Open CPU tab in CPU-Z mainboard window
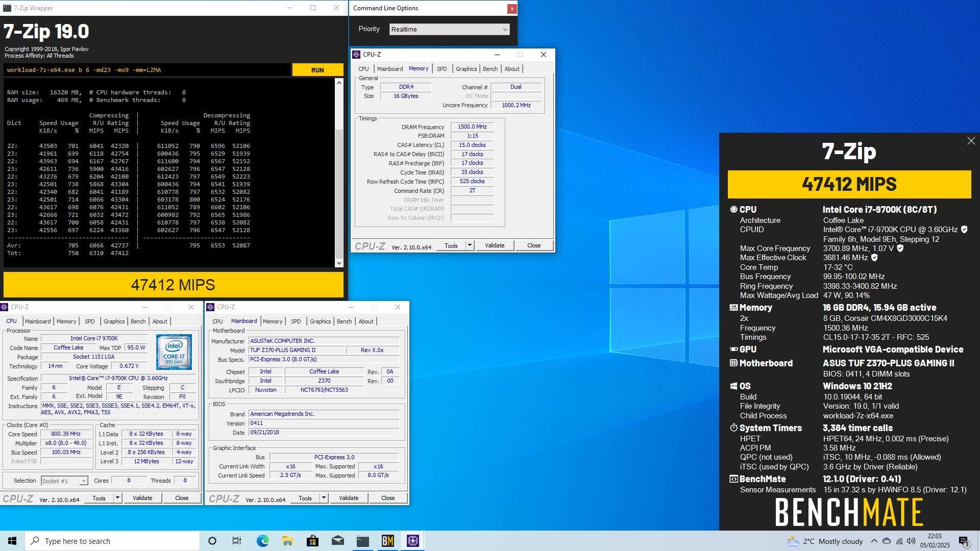 [217, 321]
